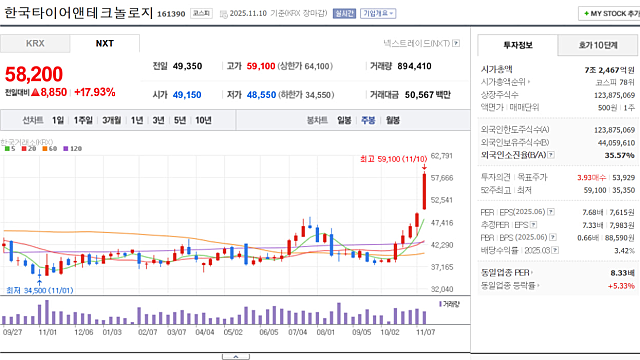Screen dimensions: 640x360
Task: Click green 5-day moving average swatch
Action: tap(7, 149)
